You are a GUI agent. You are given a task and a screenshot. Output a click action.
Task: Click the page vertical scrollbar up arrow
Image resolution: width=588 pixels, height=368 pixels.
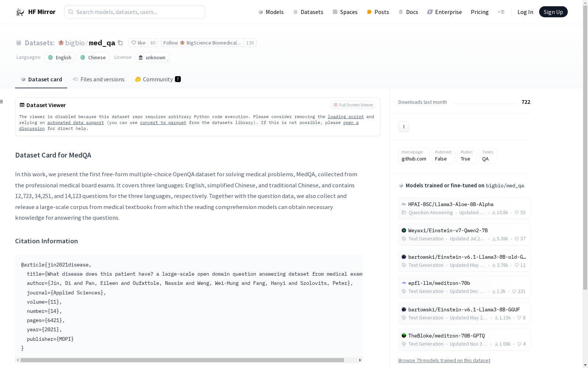585,3
